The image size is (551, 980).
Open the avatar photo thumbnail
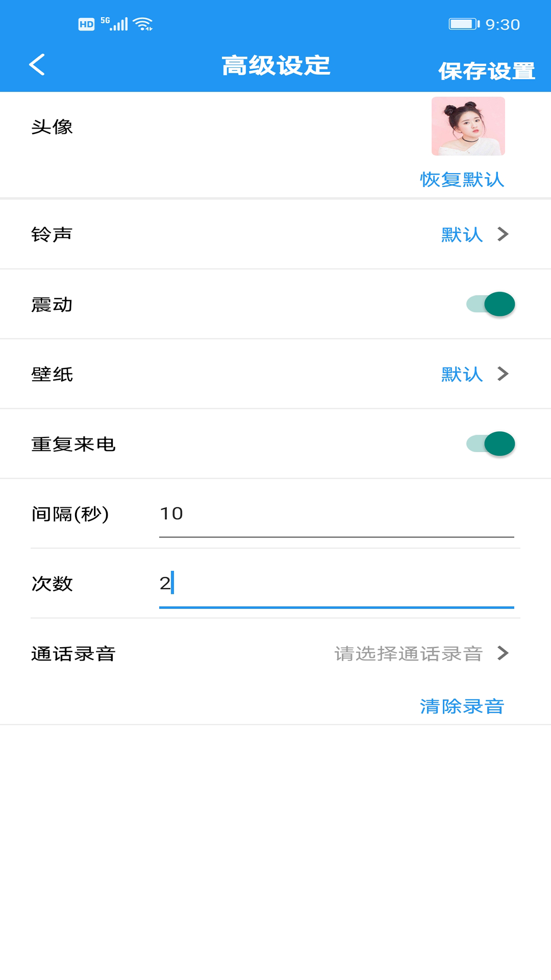[468, 126]
